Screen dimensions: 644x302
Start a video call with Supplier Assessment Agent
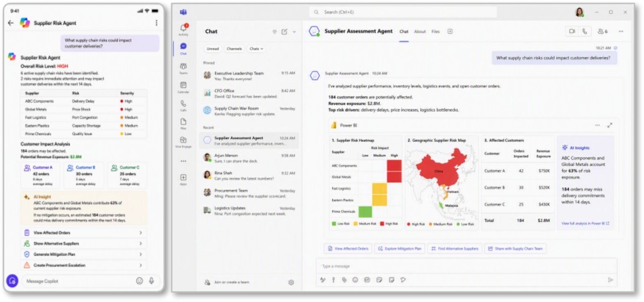click(572, 31)
